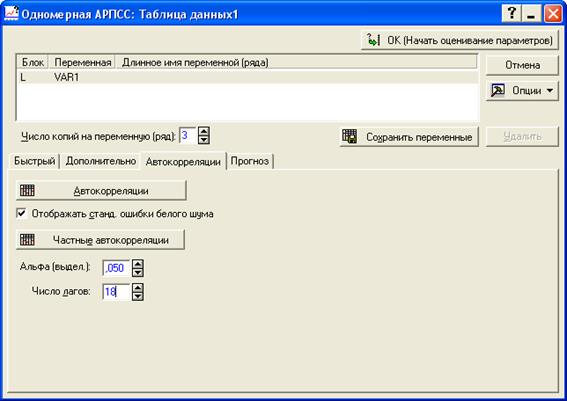Close the Одномерная АРПСС dialog window
The height and width of the screenshot is (401, 567).
point(553,14)
